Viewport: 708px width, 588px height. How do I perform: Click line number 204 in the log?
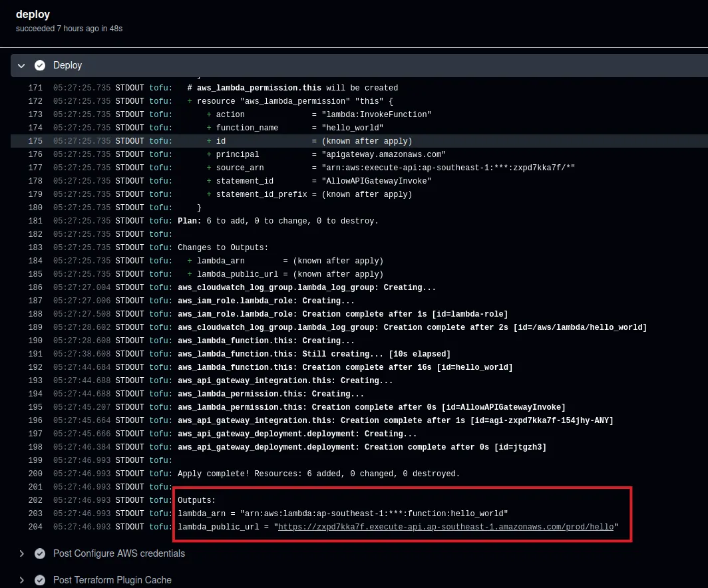[35, 527]
